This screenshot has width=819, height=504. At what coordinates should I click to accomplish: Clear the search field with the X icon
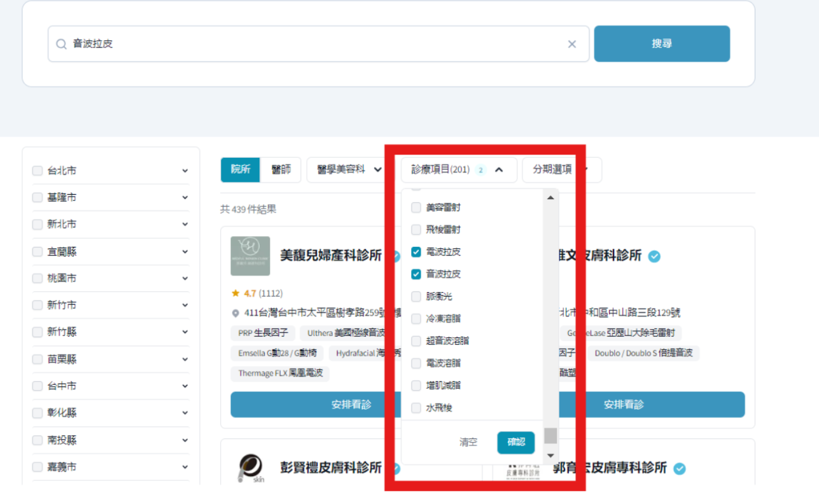[571, 44]
